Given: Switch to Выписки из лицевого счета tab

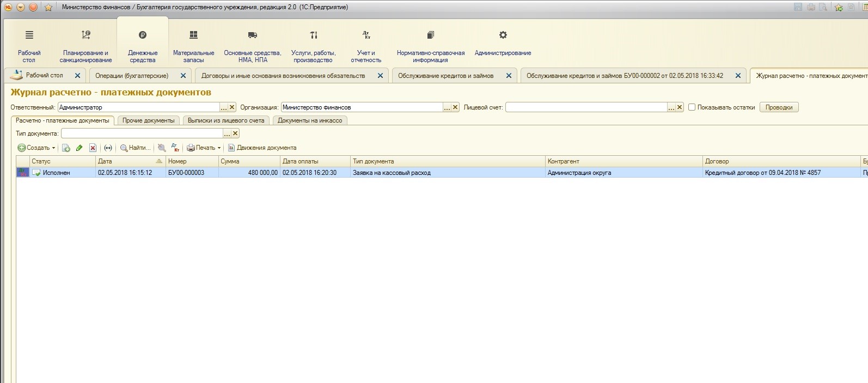Looking at the screenshot, I should point(226,120).
